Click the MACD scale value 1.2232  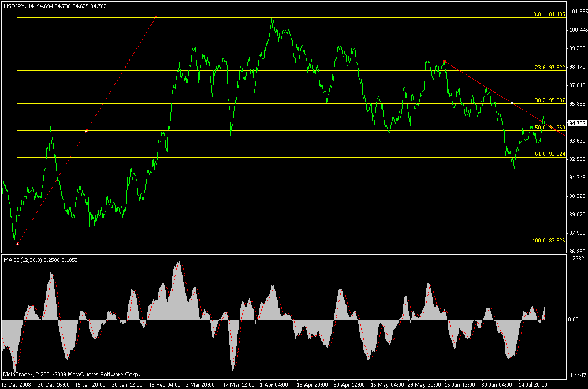coord(576,259)
